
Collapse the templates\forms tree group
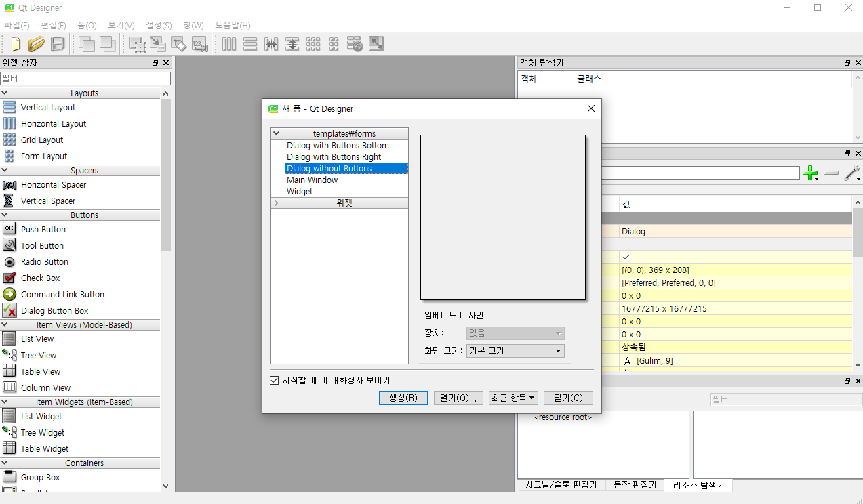tap(276, 133)
